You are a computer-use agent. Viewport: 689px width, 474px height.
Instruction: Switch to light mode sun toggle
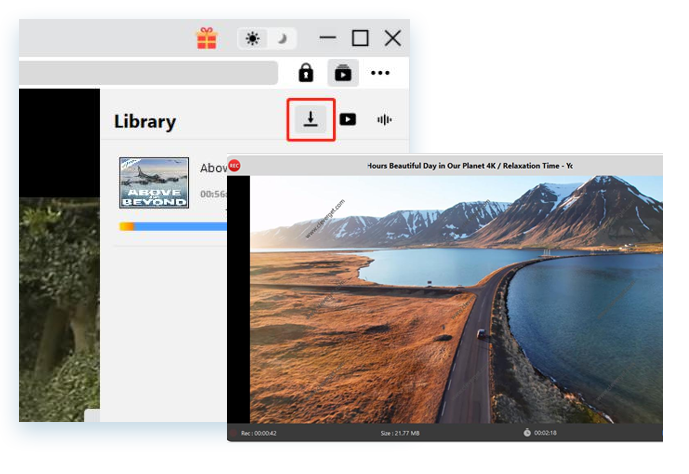point(252,39)
